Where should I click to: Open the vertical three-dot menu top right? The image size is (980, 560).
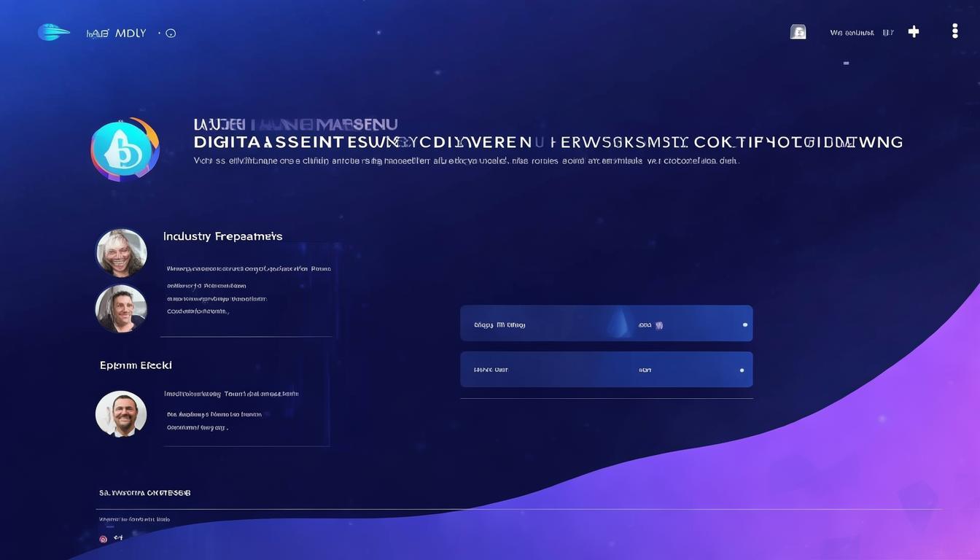954,31
